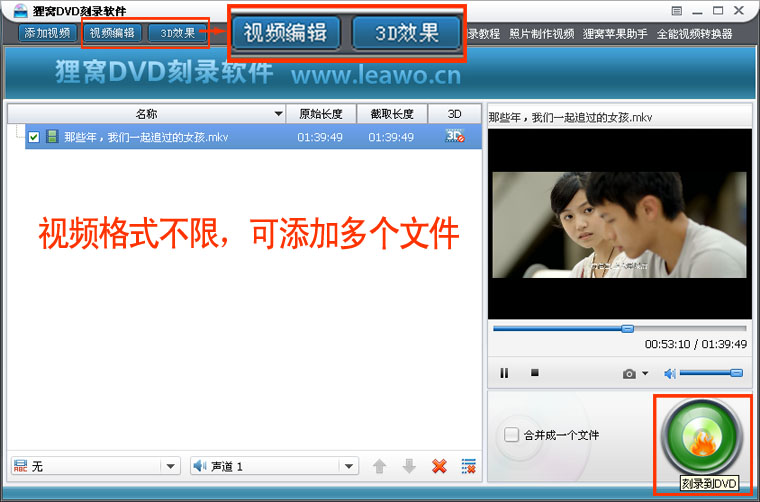The image size is (760, 502).
Task: Click the 3D status icon in the file row
Action: coord(455,136)
